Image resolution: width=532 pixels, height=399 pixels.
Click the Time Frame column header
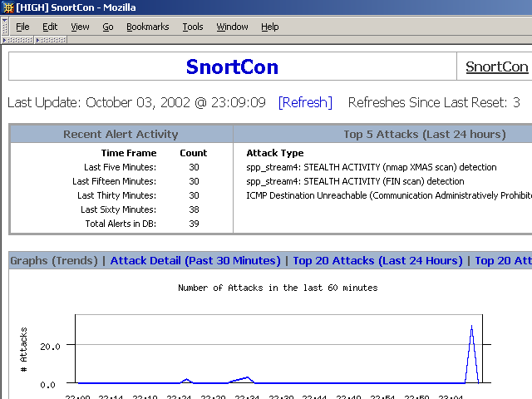pyautogui.click(x=129, y=153)
